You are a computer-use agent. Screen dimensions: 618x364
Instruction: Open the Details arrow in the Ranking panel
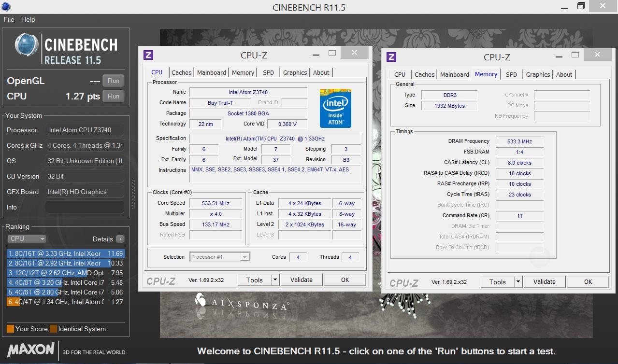pos(120,239)
